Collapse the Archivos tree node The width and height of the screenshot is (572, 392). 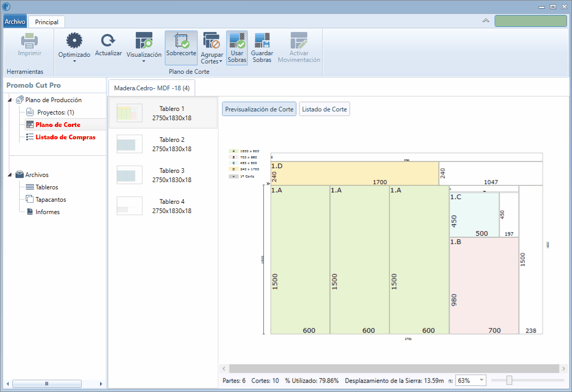click(x=10, y=175)
